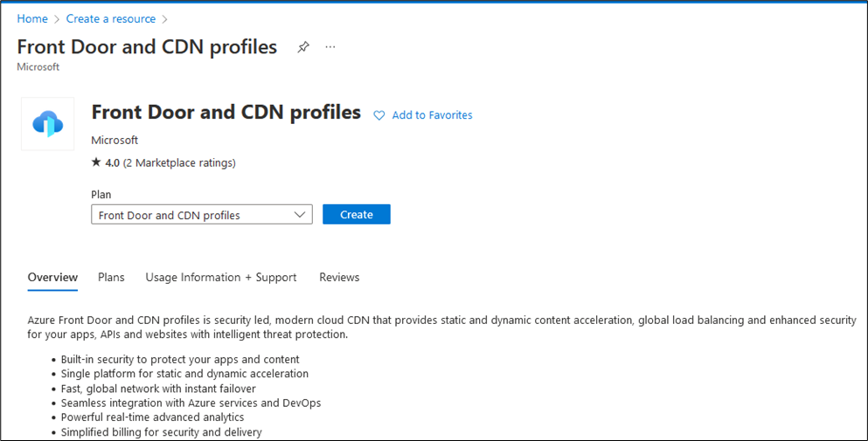This screenshot has width=868, height=441.
Task: Open Usage Information + Support tab
Action: click(x=221, y=277)
